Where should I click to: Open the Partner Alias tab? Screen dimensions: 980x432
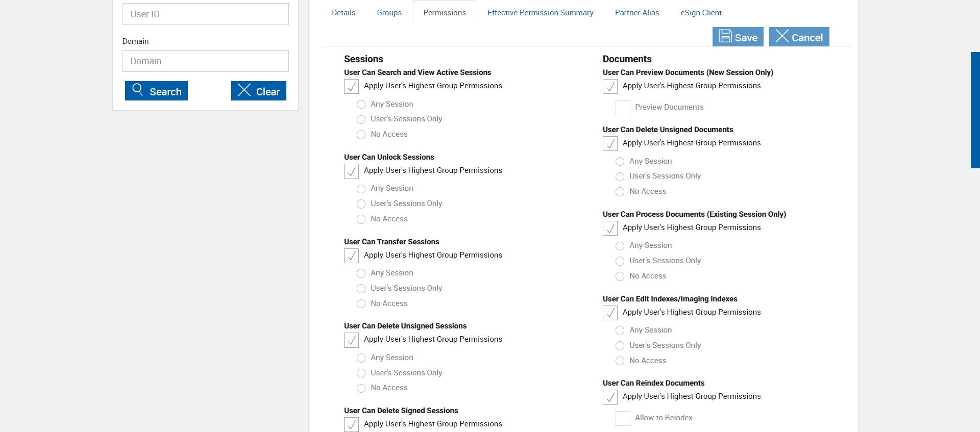(x=636, y=13)
